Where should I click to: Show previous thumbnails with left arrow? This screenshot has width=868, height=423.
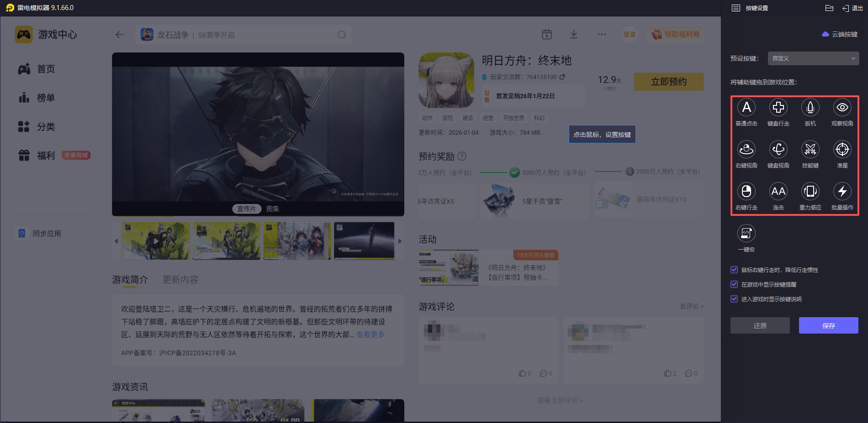[x=116, y=241]
